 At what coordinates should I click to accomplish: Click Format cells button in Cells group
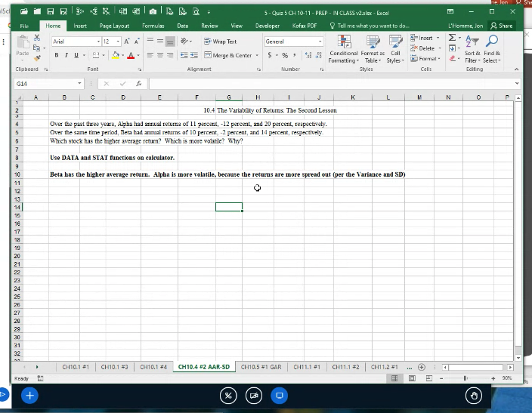coord(424,59)
